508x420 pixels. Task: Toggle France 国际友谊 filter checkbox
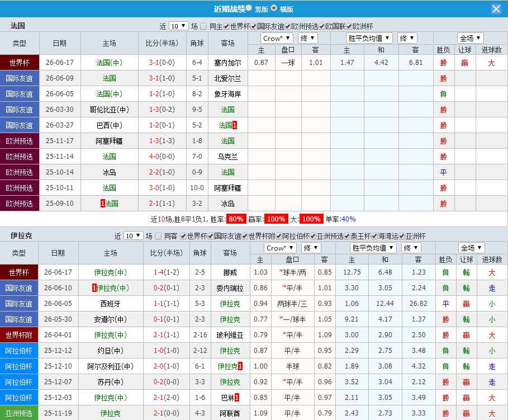click(254, 26)
